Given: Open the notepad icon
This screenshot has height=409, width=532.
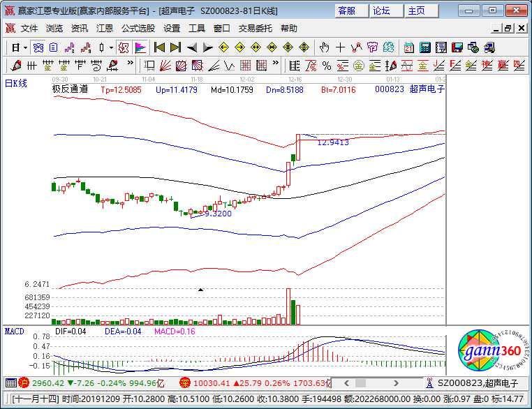Looking at the screenshot, I should click(x=441, y=47).
